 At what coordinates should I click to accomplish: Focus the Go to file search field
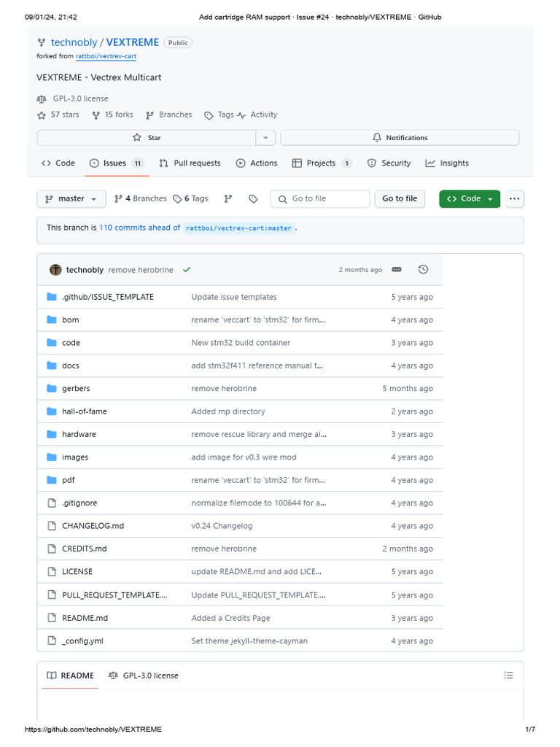[x=320, y=198]
